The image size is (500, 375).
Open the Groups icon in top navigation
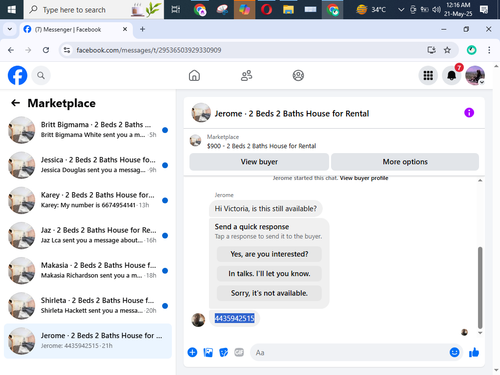pos(298,76)
